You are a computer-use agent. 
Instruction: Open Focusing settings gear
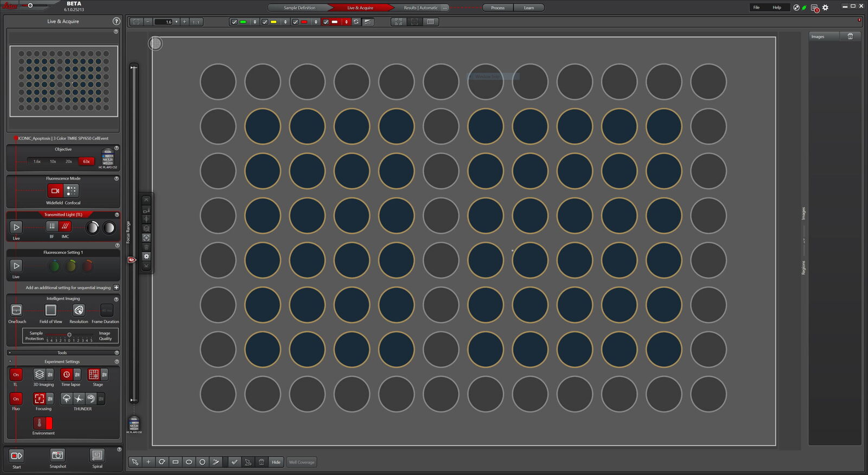(x=50, y=399)
